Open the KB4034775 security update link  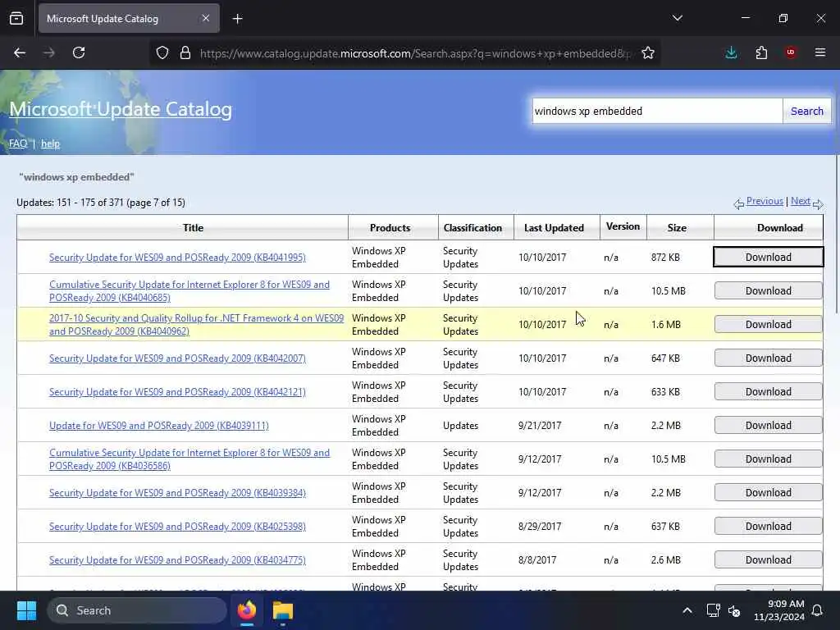click(177, 559)
